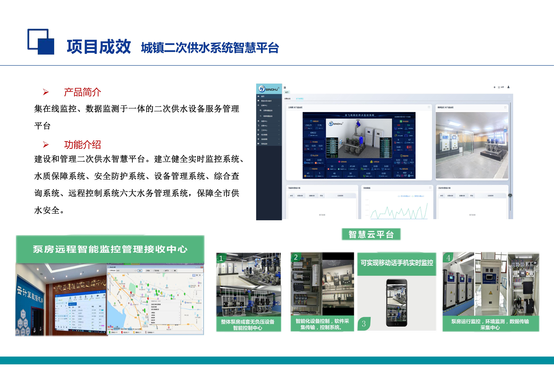This screenshot has height=392, width=554.
Task: Expand the 实时曲线 chart to fullscreen
Action: point(430,188)
